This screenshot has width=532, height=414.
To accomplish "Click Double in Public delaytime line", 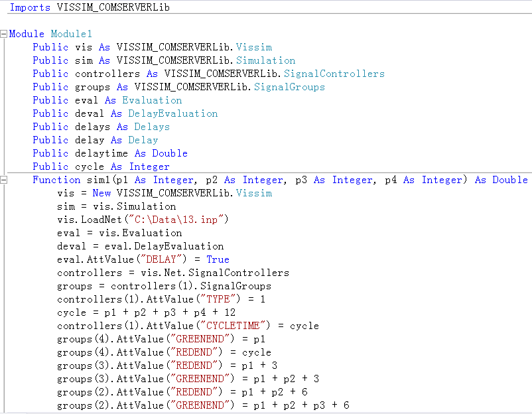I will [170, 153].
